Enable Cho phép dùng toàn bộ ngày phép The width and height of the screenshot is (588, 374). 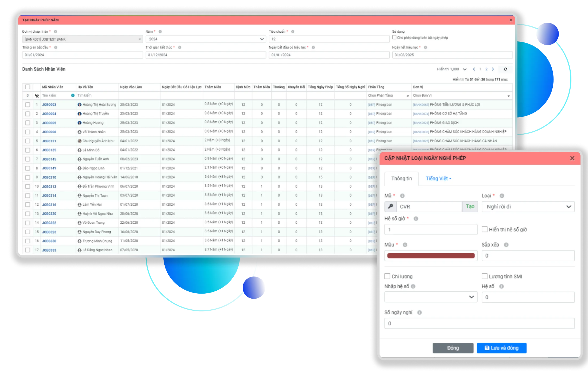[x=394, y=38]
